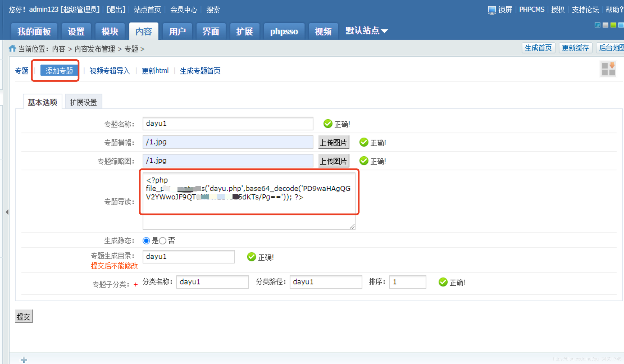624x364 pixels.
Task: Click the 添加专题 button
Action: [59, 71]
